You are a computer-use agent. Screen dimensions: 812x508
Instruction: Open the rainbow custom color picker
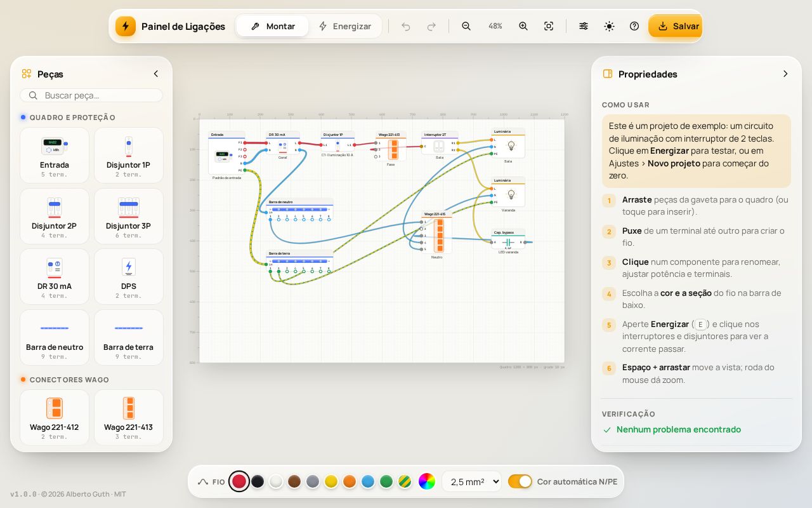[x=427, y=481]
